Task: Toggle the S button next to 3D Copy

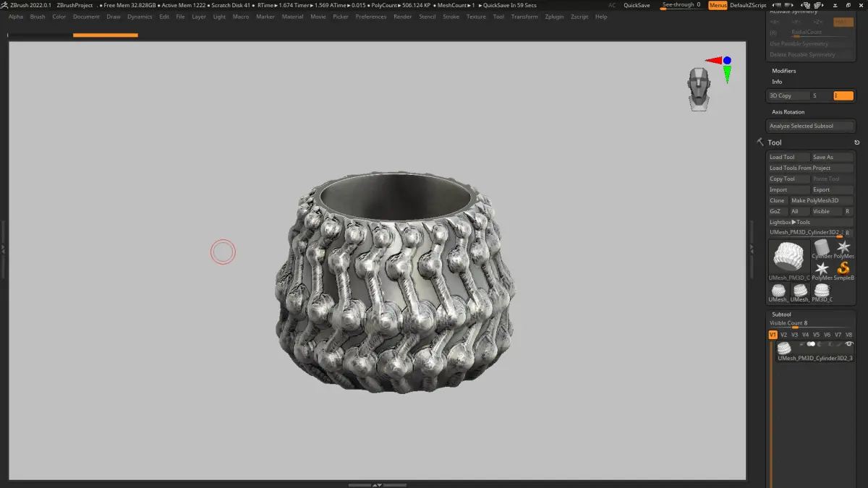Action: [821, 95]
